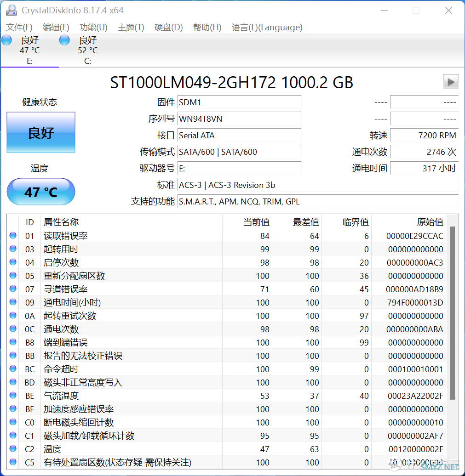Click the 47 °C temperature button

[41, 192]
